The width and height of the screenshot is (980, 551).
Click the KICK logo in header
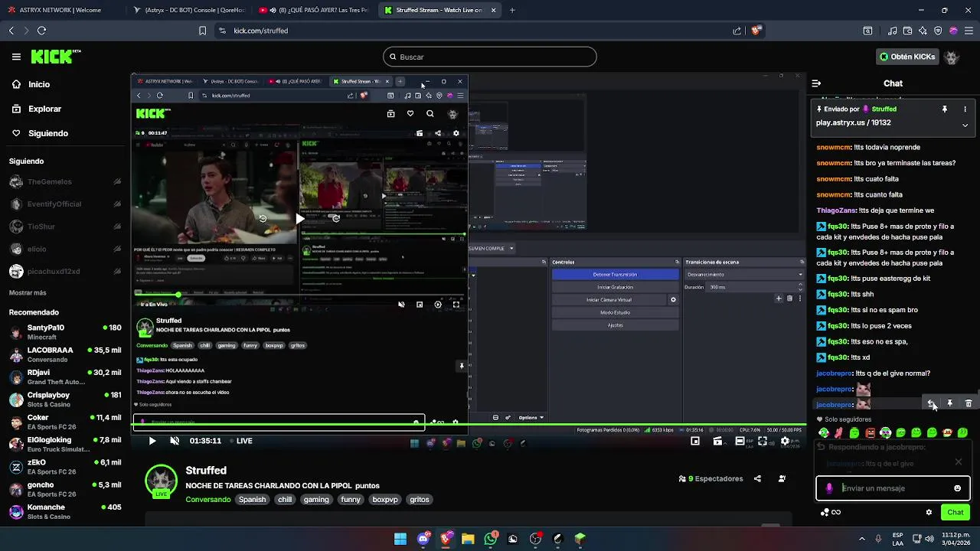(x=55, y=57)
